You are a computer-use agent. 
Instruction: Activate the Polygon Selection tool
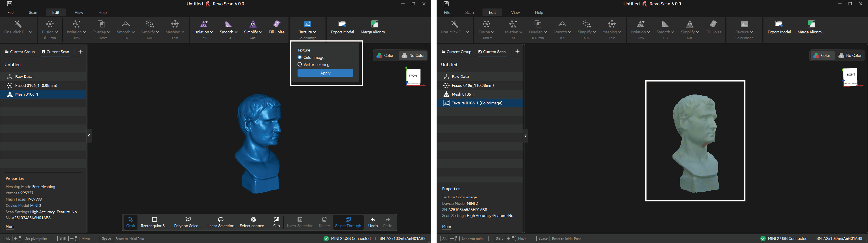188,222
